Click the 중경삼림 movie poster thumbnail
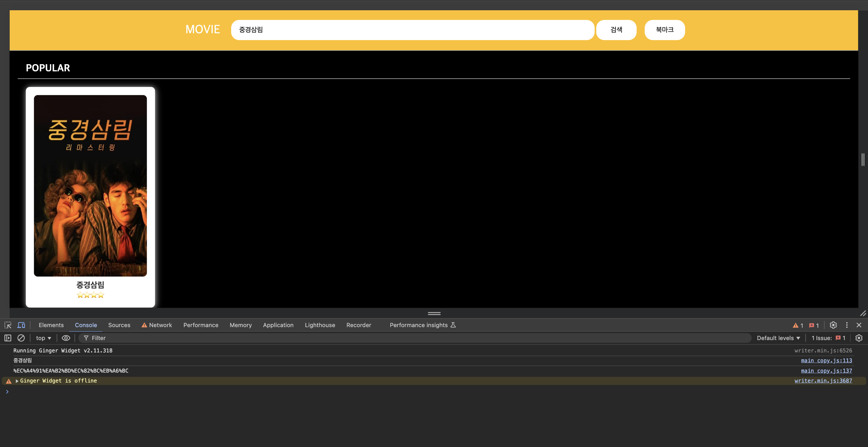The width and height of the screenshot is (868, 447). (x=90, y=186)
